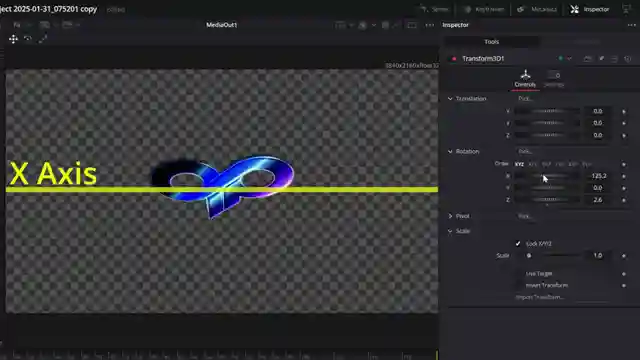Click the Transform3D1 node name
Viewport: 640px width, 360px height.
(483, 59)
